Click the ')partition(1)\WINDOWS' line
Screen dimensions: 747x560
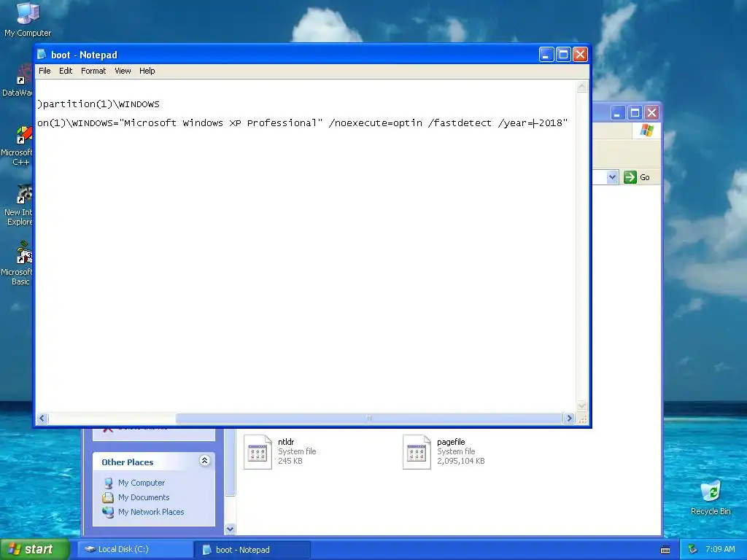point(98,104)
